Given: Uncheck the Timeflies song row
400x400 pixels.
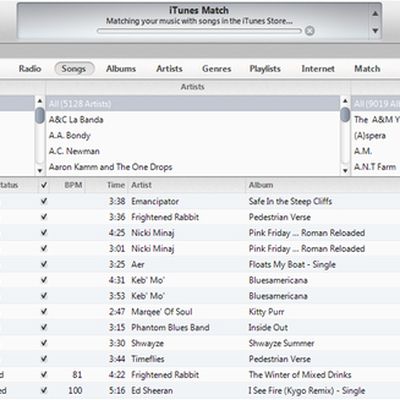Looking at the screenshot, I should coord(44,359).
